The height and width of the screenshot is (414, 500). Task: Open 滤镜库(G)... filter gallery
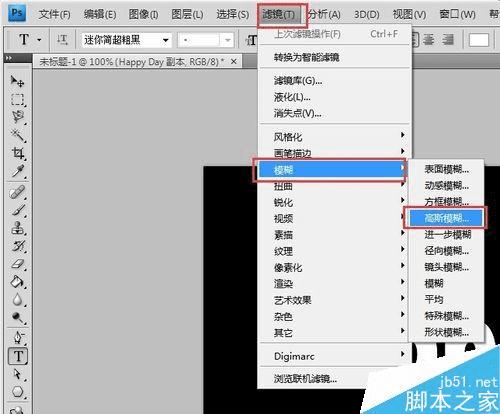335,81
